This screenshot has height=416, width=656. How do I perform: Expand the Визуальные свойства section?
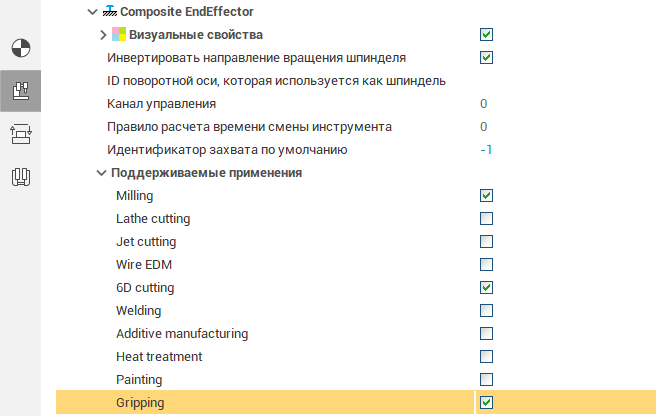coord(103,35)
